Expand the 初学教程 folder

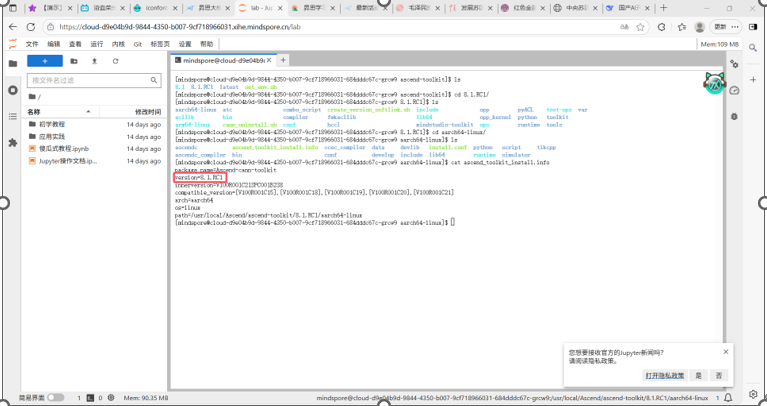52,124
